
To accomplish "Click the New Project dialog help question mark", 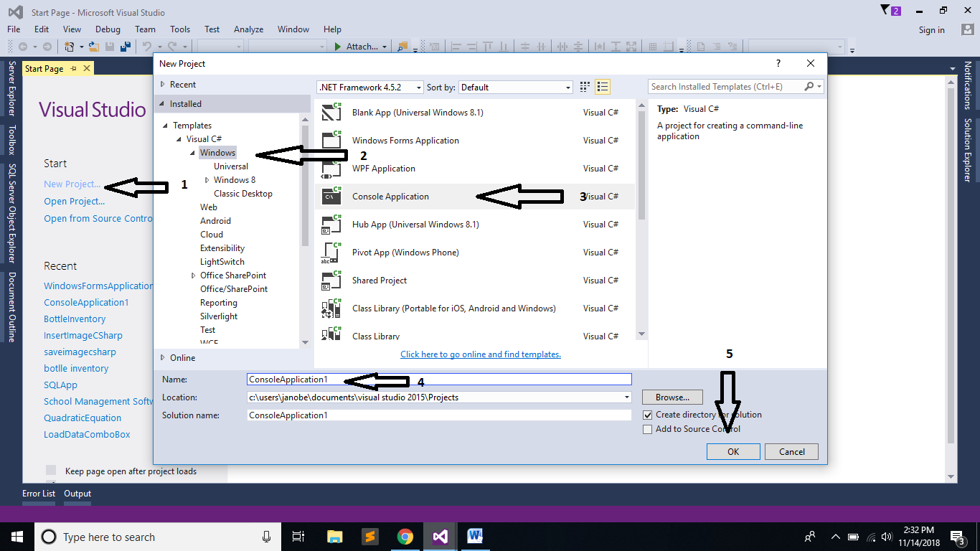I will coord(778,63).
